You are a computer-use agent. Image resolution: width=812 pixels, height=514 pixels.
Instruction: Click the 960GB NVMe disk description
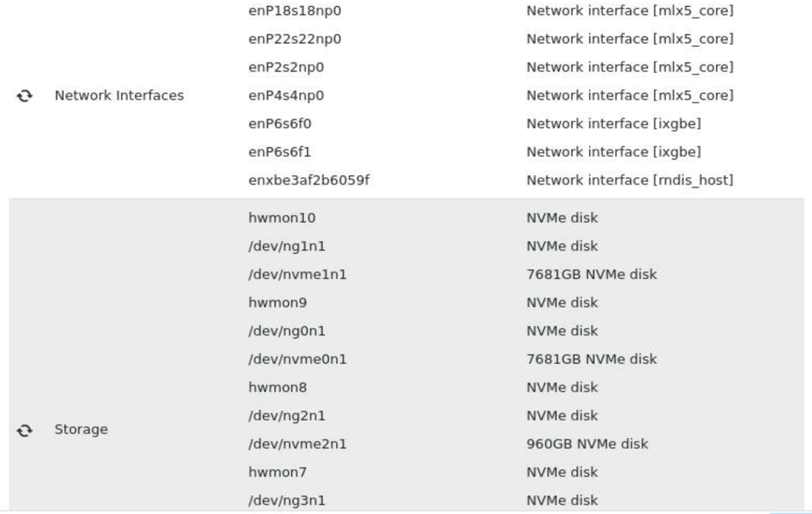point(587,444)
